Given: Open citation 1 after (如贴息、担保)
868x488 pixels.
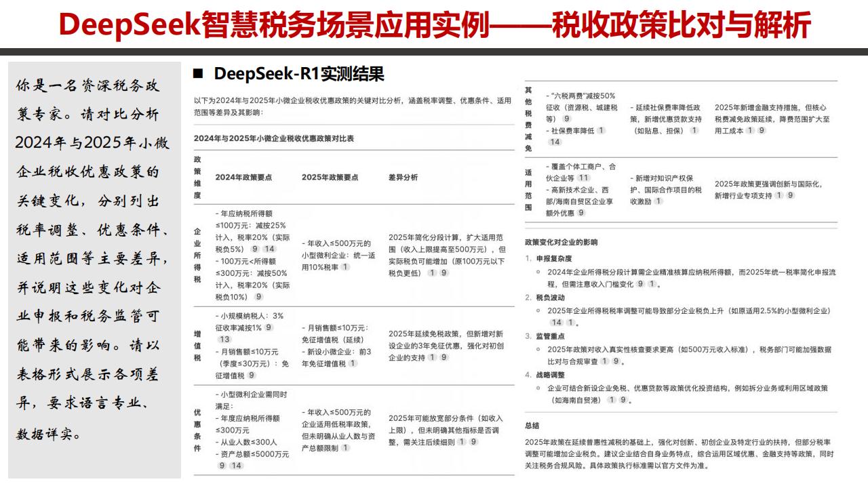Looking at the screenshot, I should pyautogui.click(x=694, y=130).
